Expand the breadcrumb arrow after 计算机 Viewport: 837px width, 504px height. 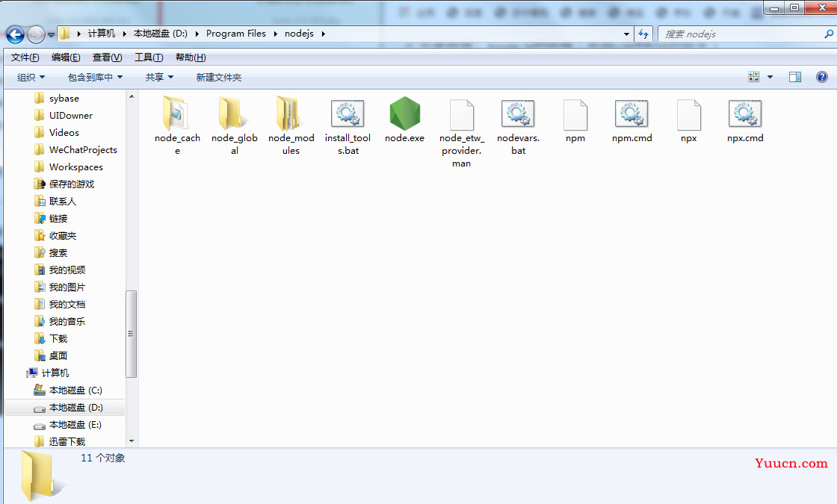(x=124, y=34)
